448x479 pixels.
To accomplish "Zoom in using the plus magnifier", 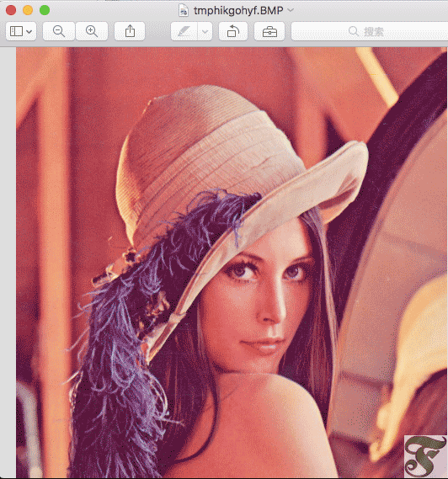I will pos(92,31).
